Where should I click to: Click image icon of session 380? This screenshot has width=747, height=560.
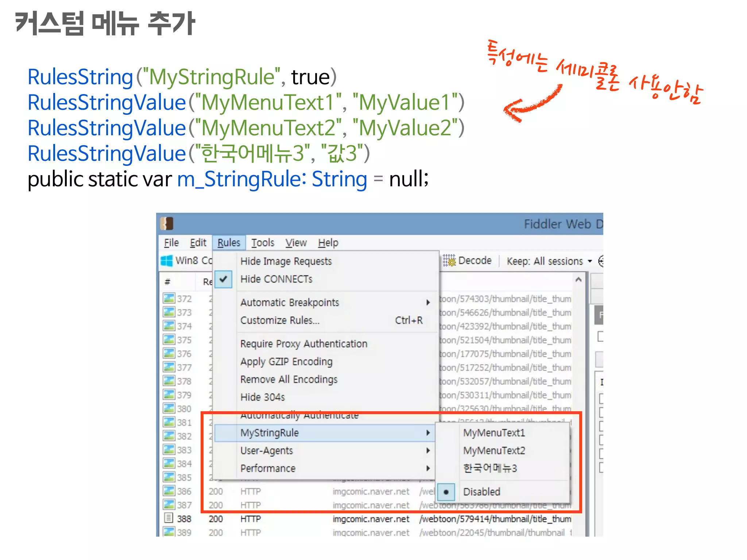pyautogui.click(x=169, y=408)
